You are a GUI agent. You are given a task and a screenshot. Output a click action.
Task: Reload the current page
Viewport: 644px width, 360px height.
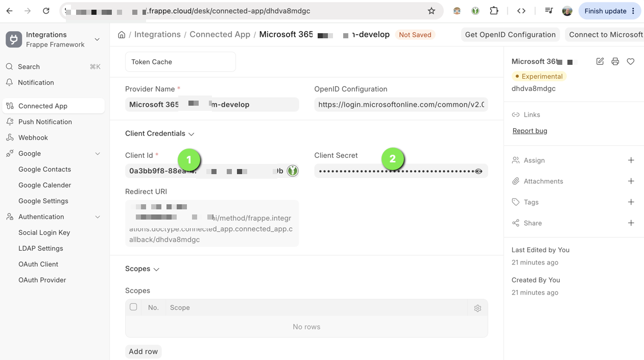click(x=46, y=11)
